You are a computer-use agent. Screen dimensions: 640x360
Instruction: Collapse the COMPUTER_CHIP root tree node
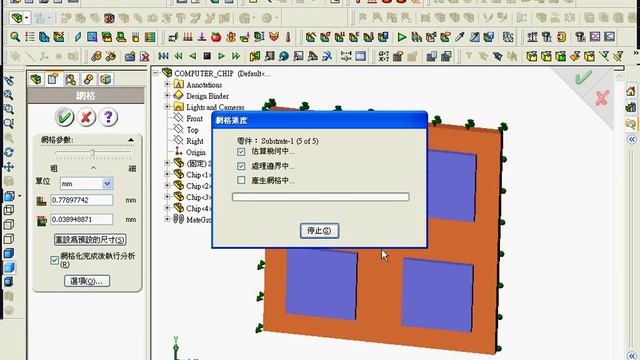tap(156, 73)
